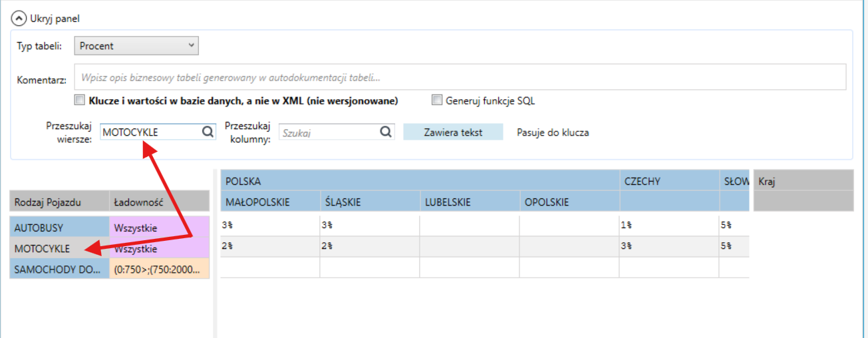Click the Przeszukaj kolumny search field
This screenshot has width=868, height=338.
pyautogui.click(x=337, y=132)
